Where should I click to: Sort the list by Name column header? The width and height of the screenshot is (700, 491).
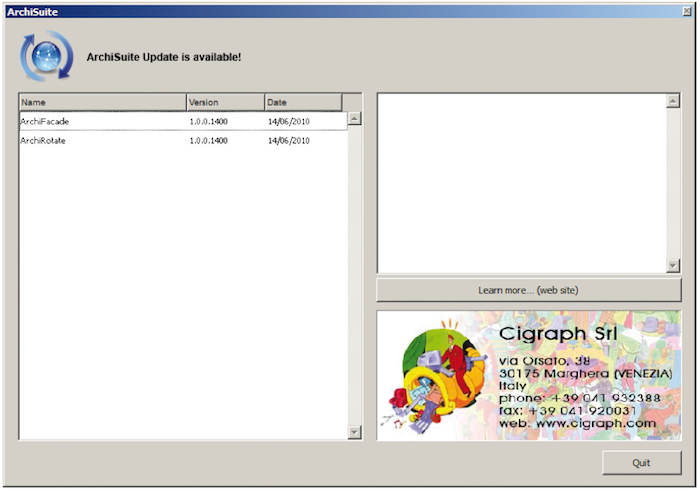(x=103, y=102)
